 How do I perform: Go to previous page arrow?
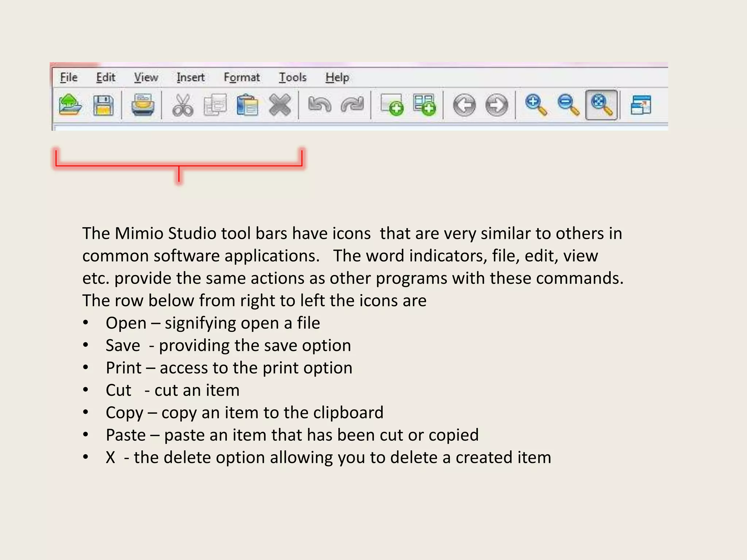(x=464, y=105)
